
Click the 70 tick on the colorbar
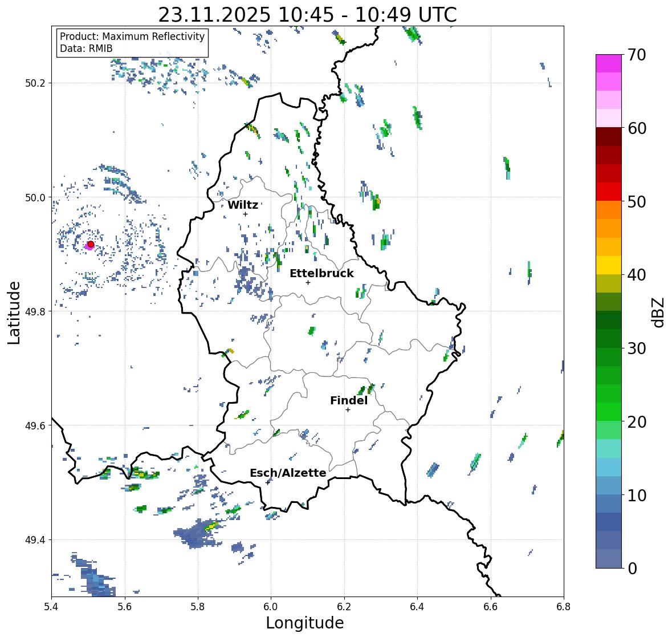(636, 55)
